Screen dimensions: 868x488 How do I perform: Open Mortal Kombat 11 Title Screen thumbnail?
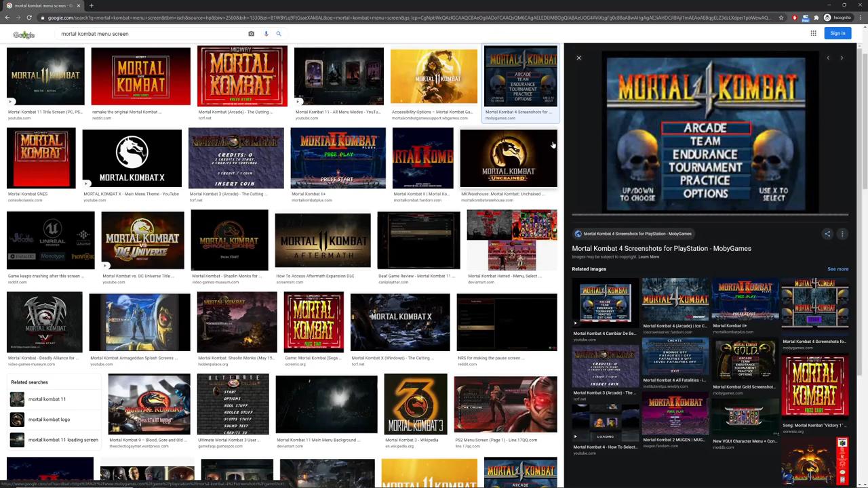click(45, 76)
